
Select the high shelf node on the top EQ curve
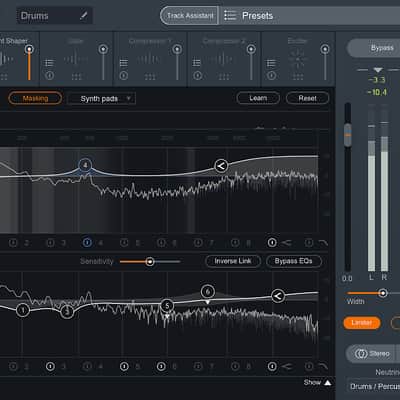(x=221, y=165)
